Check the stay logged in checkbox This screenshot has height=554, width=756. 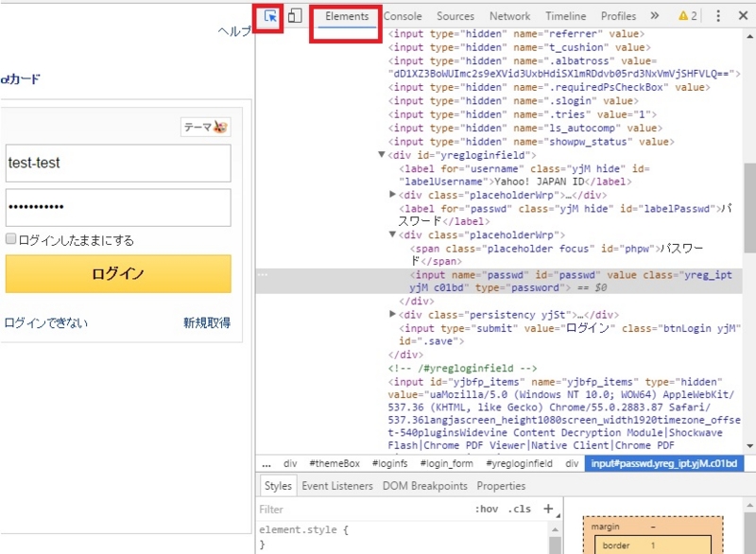point(10,238)
